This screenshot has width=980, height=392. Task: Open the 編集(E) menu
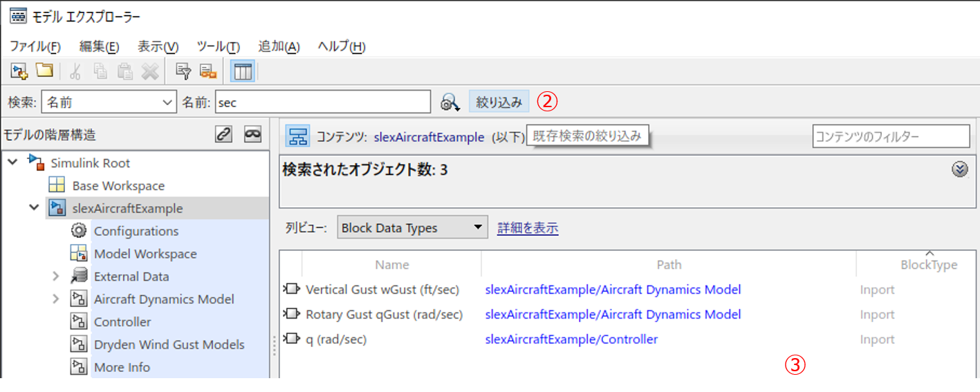(x=99, y=46)
